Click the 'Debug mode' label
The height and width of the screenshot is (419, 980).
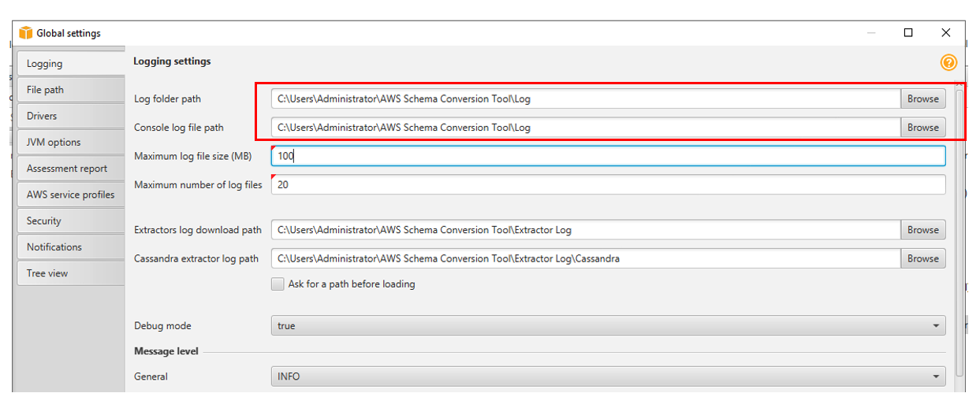[x=162, y=325]
